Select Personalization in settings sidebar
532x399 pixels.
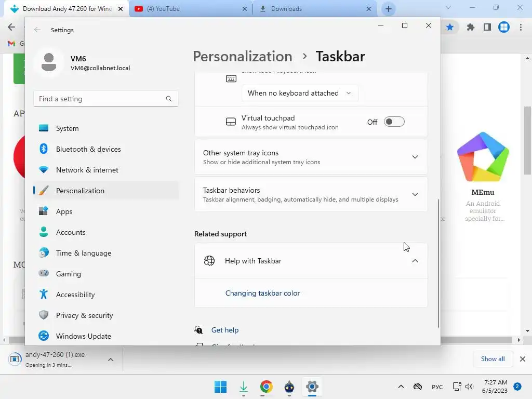[106, 191]
